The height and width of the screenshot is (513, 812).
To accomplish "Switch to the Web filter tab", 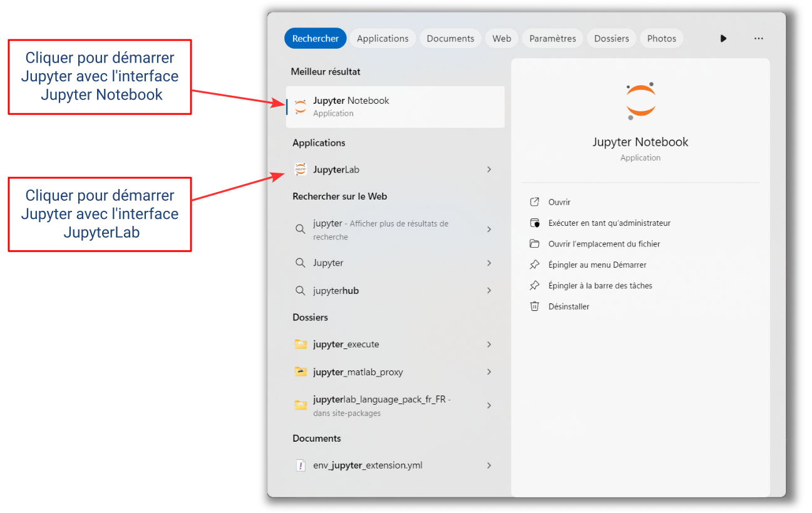I will [x=501, y=38].
